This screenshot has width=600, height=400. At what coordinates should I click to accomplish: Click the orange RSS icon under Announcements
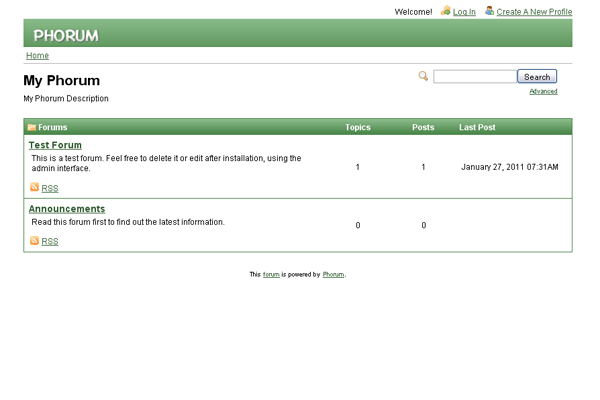[x=35, y=241]
